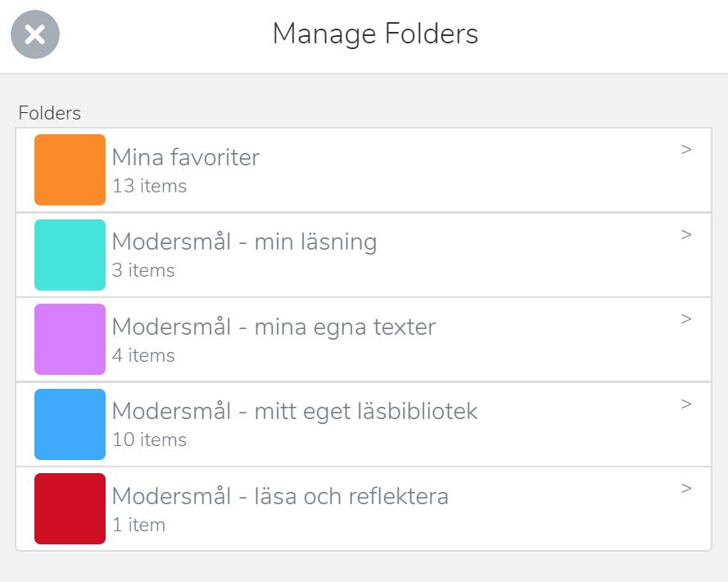Open the Mina favoriter folder title

tap(186, 157)
